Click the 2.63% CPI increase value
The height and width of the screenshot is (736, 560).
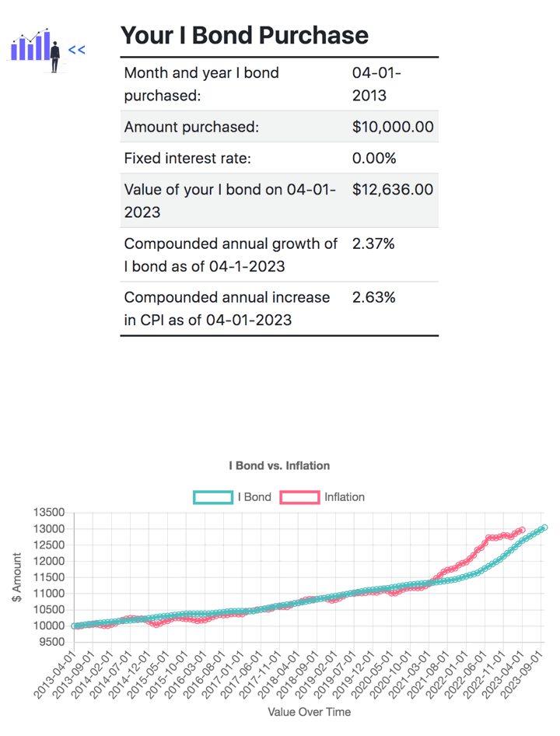click(x=373, y=297)
